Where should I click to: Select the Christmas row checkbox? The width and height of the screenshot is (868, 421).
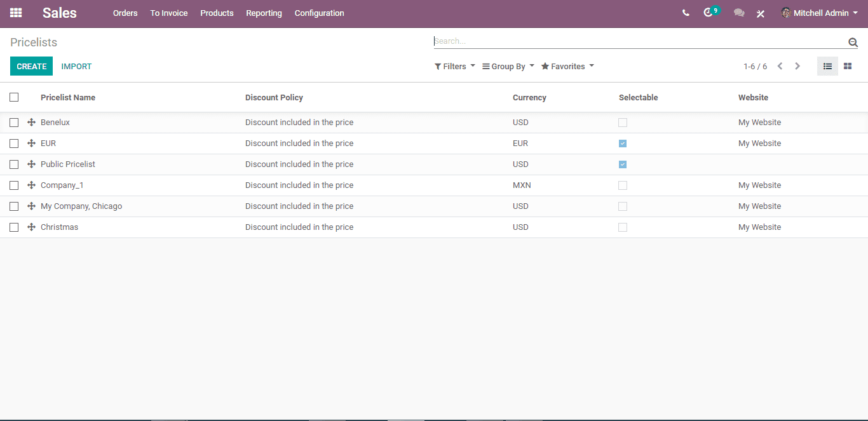click(14, 227)
